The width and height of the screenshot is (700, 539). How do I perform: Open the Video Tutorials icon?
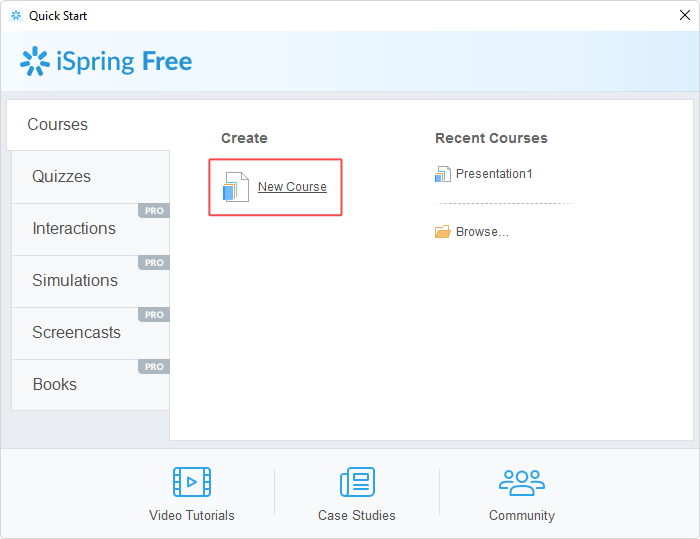click(192, 482)
